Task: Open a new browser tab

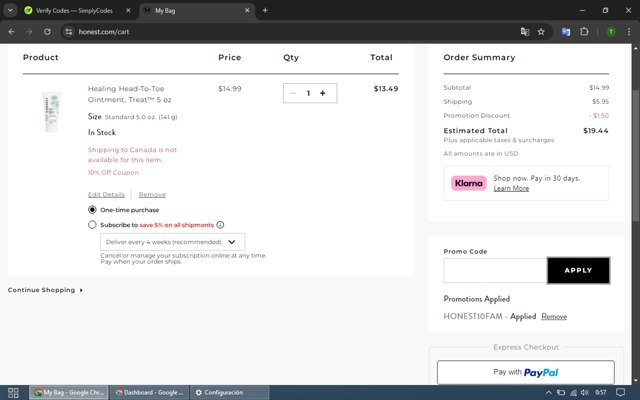Action: (265, 10)
